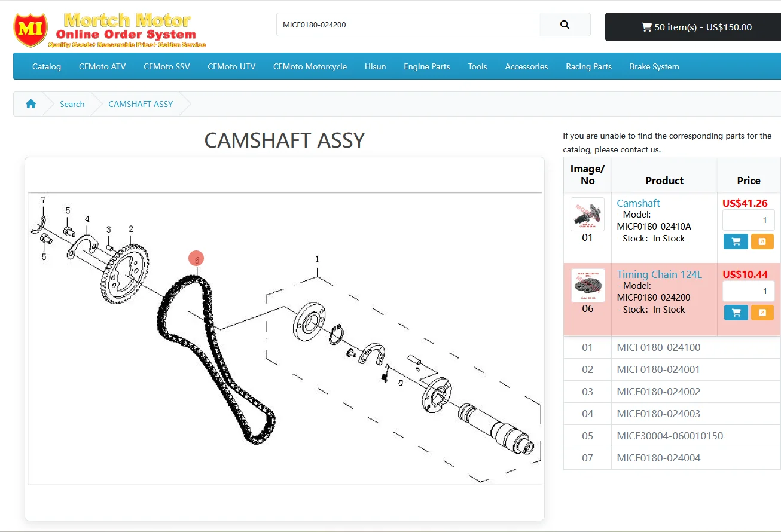Open the Camshaft product link
781x532 pixels.
(638, 203)
